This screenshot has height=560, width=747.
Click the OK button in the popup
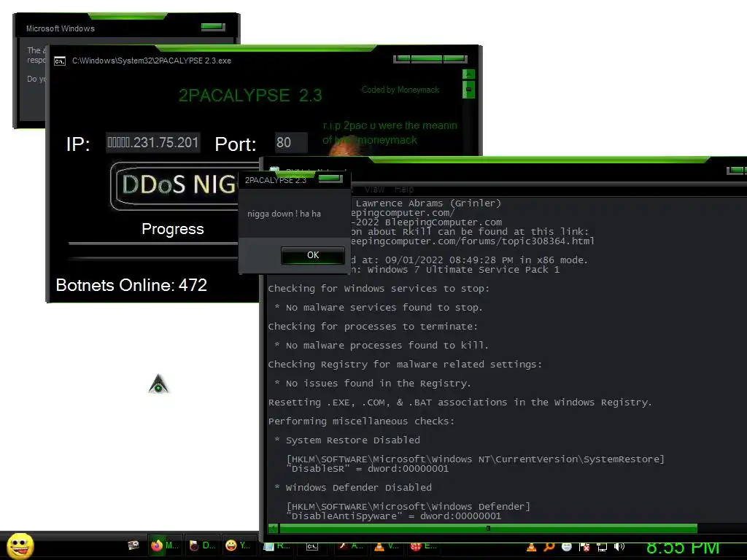point(313,255)
